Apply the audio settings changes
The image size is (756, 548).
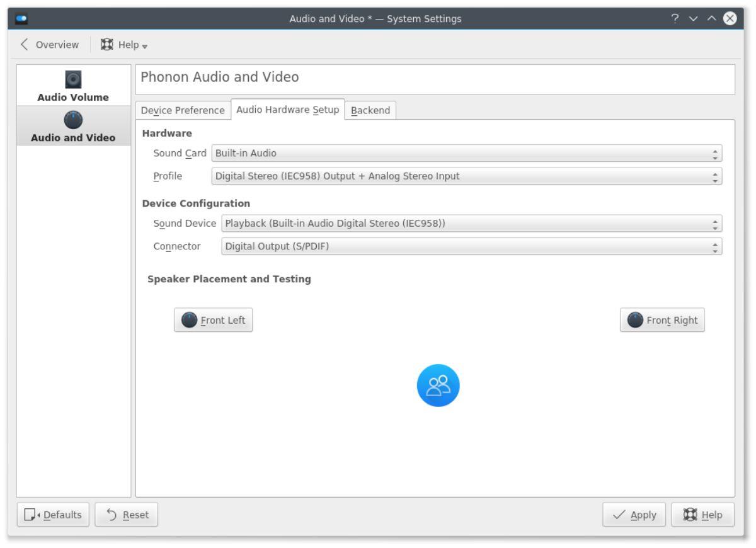tap(634, 515)
